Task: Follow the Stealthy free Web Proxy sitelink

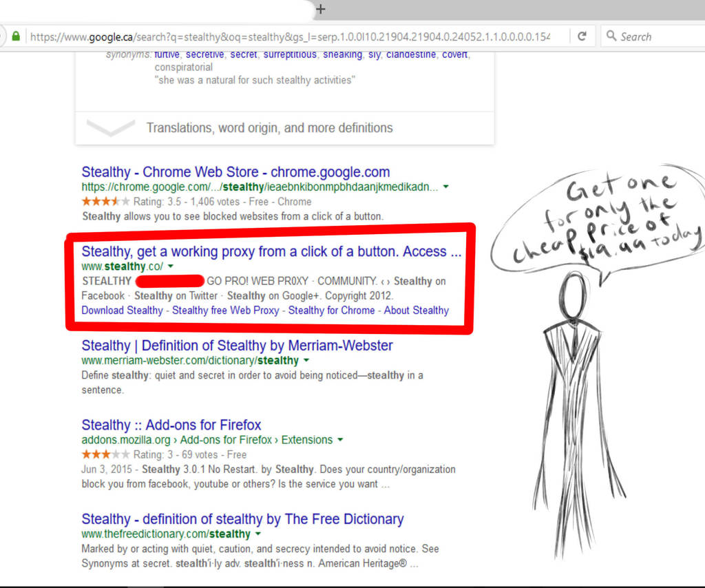Action: pyautogui.click(x=226, y=311)
